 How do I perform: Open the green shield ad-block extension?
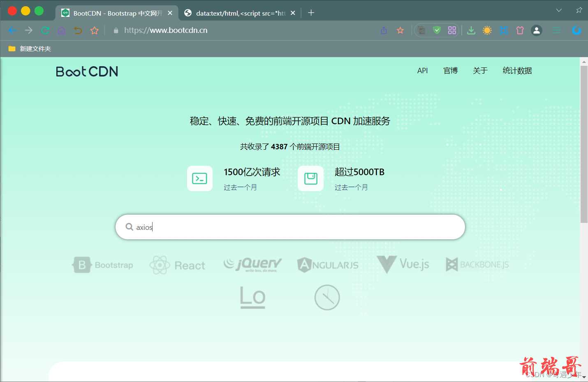click(x=437, y=30)
